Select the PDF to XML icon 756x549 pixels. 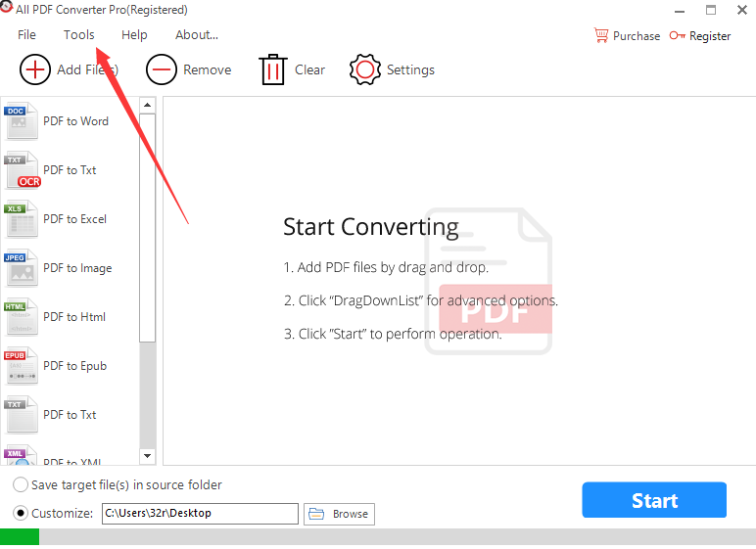pyautogui.click(x=21, y=455)
